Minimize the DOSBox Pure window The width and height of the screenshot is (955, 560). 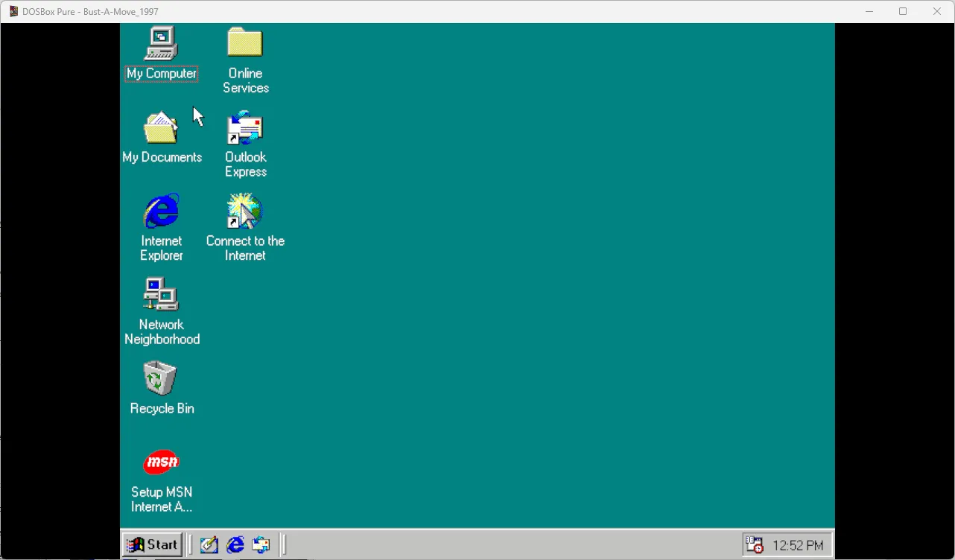(869, 11)
